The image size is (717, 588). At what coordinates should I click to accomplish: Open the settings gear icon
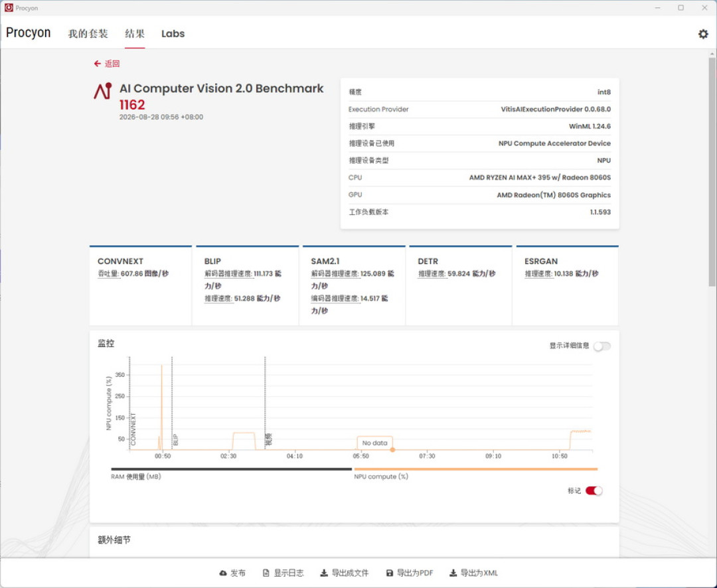(x=703, y=34)
